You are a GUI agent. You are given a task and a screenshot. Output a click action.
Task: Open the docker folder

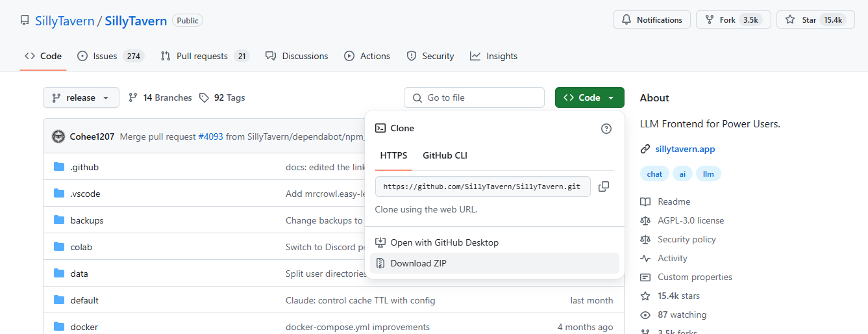(x=84, y=327)
